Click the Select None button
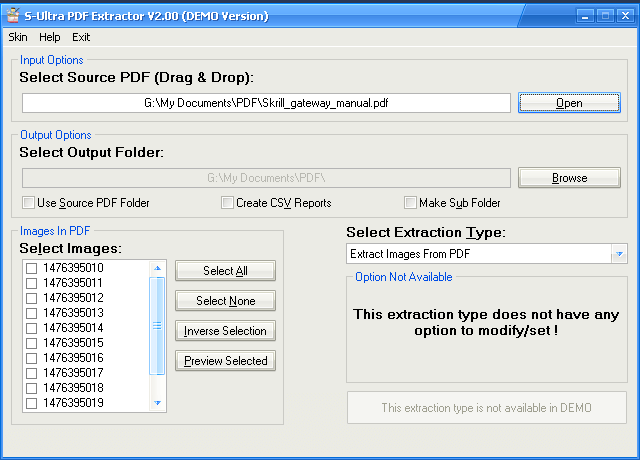The width and height of the screenshot is (640, 460). (225, 301)
